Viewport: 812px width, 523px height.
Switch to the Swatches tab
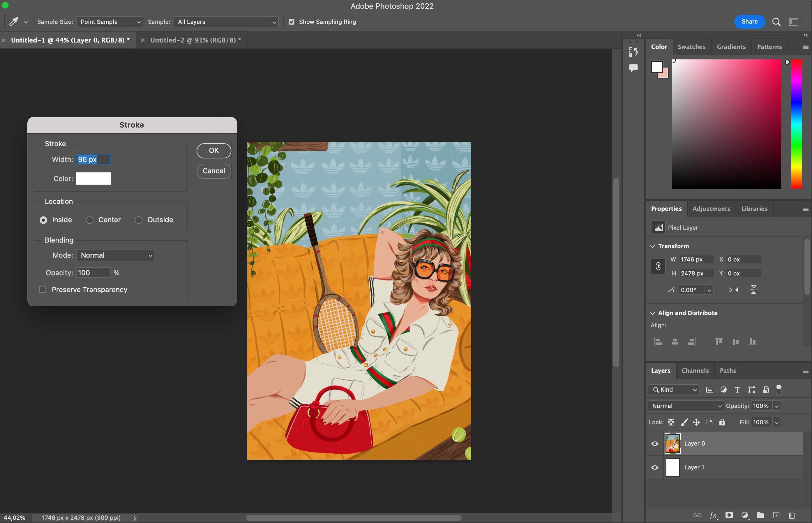pos(691,47)
